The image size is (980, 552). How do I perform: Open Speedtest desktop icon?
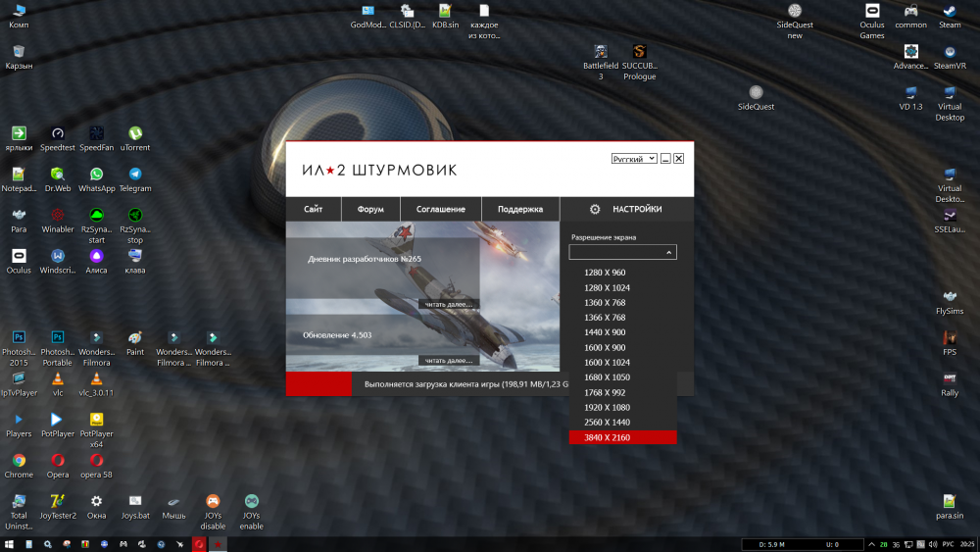click(58, 139)
